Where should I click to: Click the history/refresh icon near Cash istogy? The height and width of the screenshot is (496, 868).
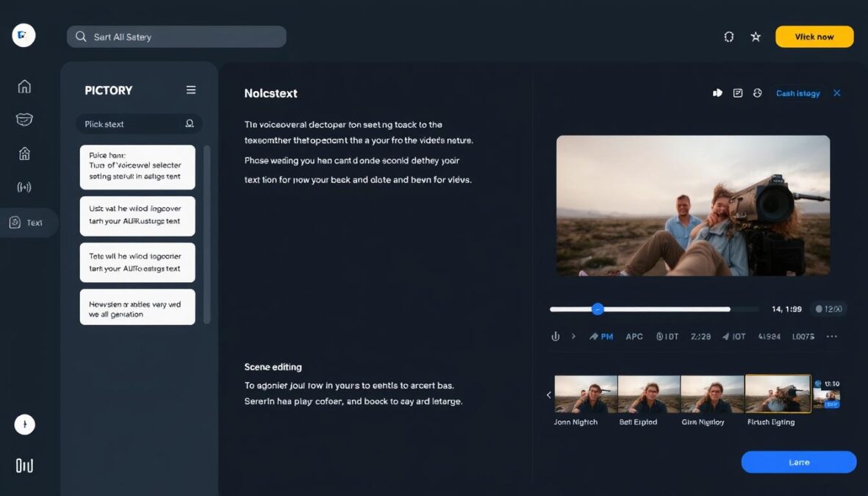758,93
